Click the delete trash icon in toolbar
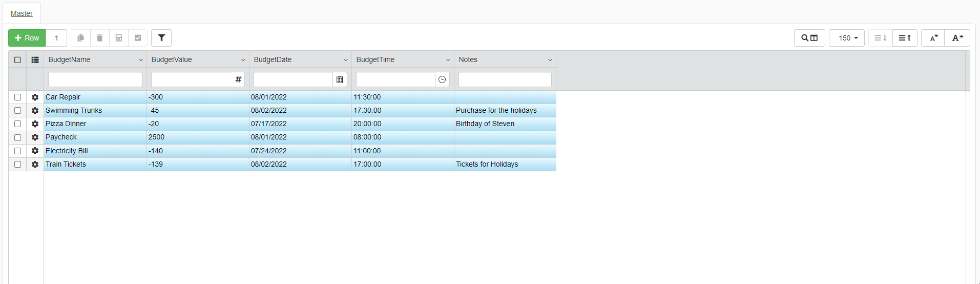 pos(100,38)
